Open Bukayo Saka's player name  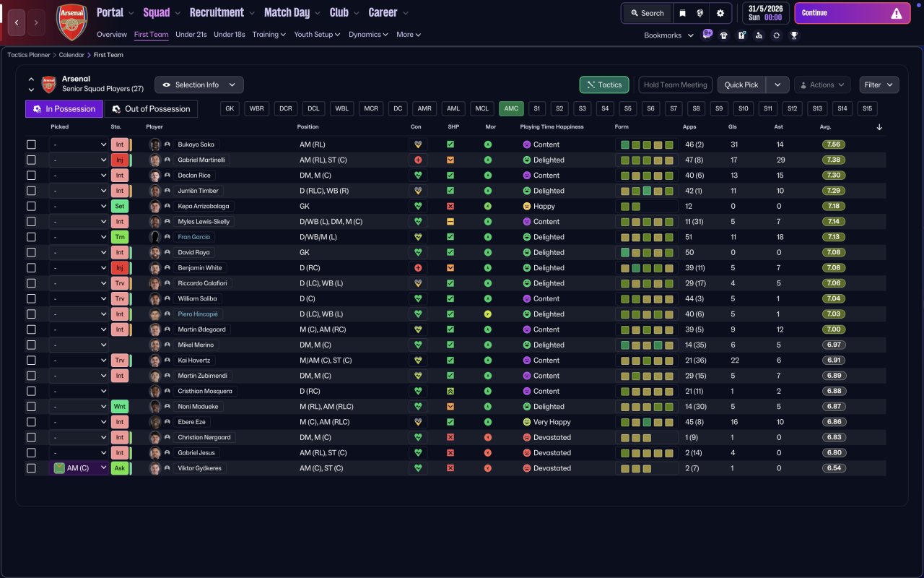(197, 144)
